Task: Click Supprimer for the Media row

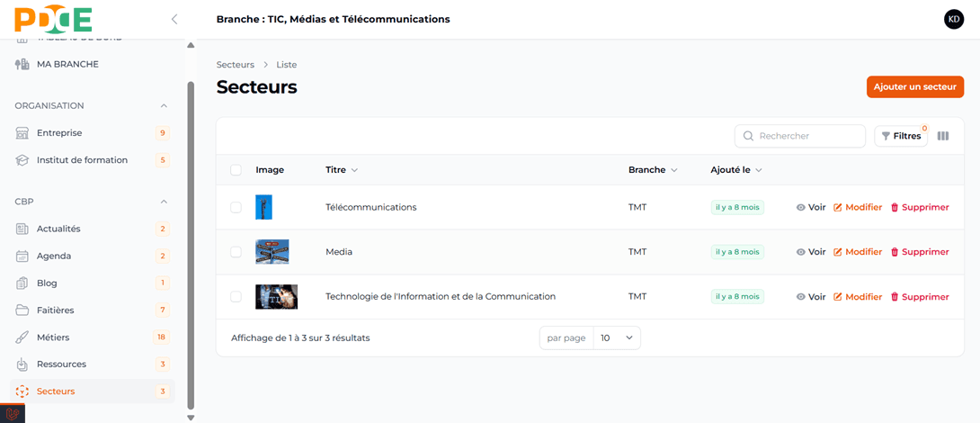Action: tap(919, 252)
